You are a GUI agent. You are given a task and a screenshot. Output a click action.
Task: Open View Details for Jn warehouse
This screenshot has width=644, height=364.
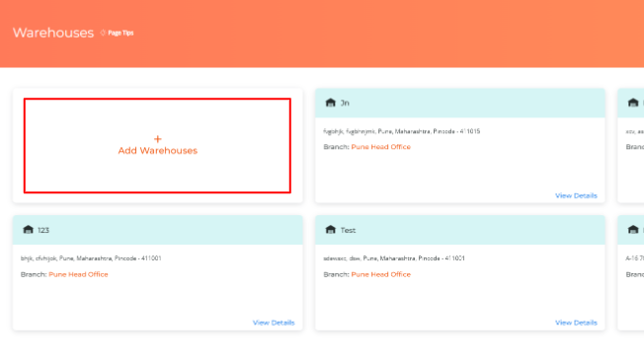(x=576, y=195)
